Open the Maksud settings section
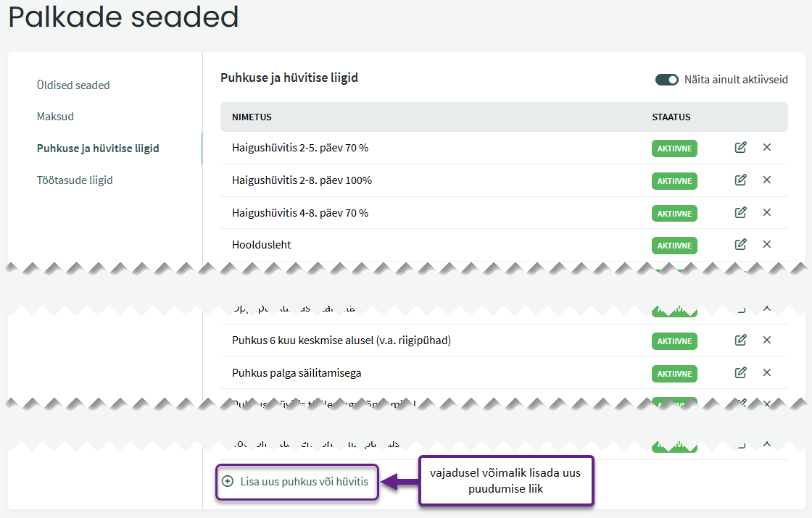The width and height of the screenshot is (812, 518). (55, 117)
